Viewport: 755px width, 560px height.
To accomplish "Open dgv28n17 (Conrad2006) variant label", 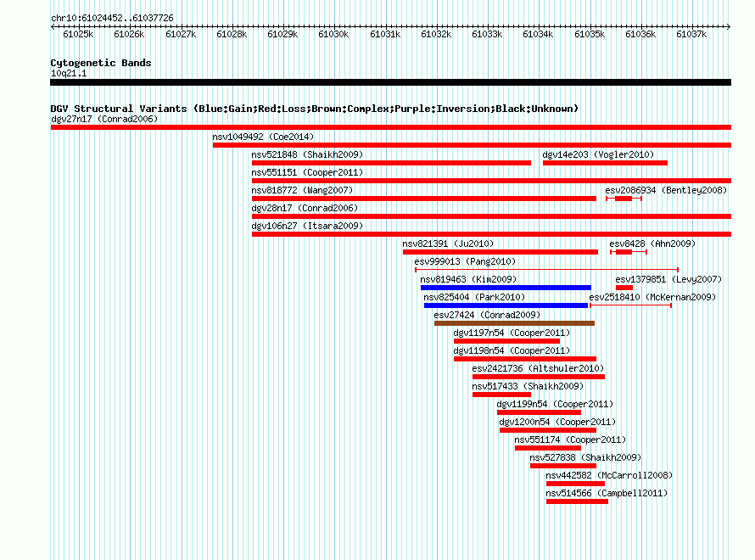I will pos(305,208).
